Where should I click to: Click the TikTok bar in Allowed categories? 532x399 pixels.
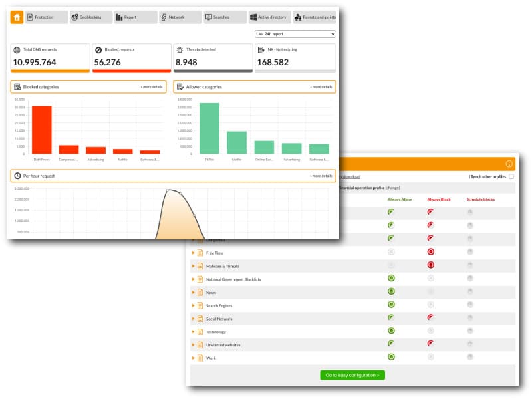(x=209, y=128)
